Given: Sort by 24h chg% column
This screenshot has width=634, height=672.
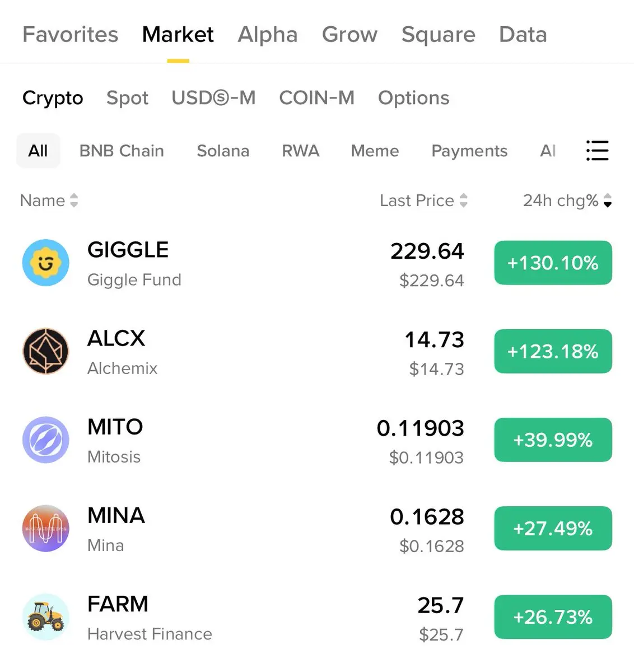Looking at the screenshot, I should pyautogui.click(x=567, y=200).
